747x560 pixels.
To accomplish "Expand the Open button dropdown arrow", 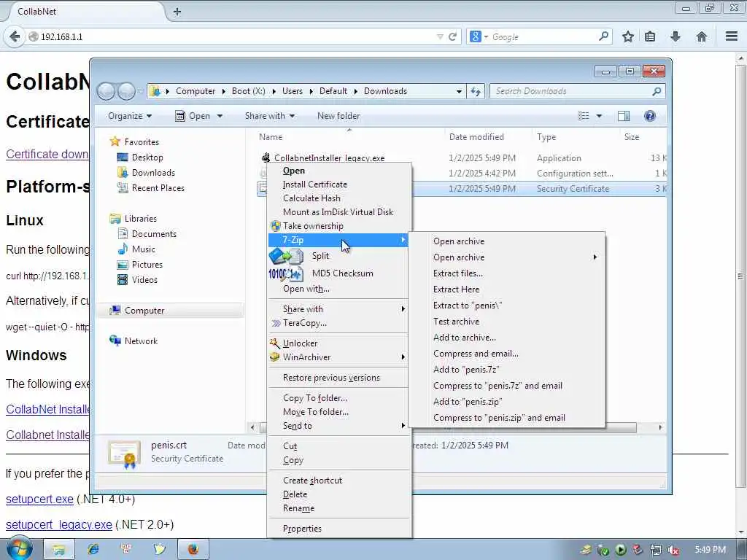I will [220, 116].
